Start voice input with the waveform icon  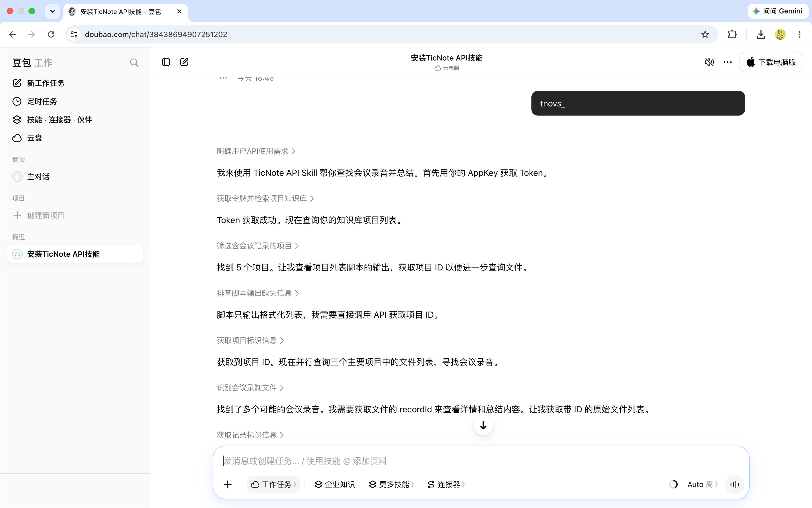point(735,484)
